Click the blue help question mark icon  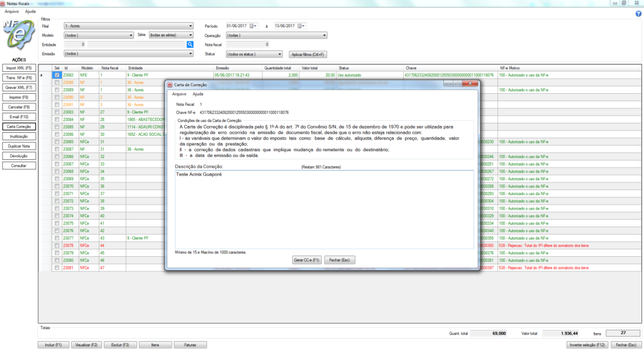tap(638, 13)
